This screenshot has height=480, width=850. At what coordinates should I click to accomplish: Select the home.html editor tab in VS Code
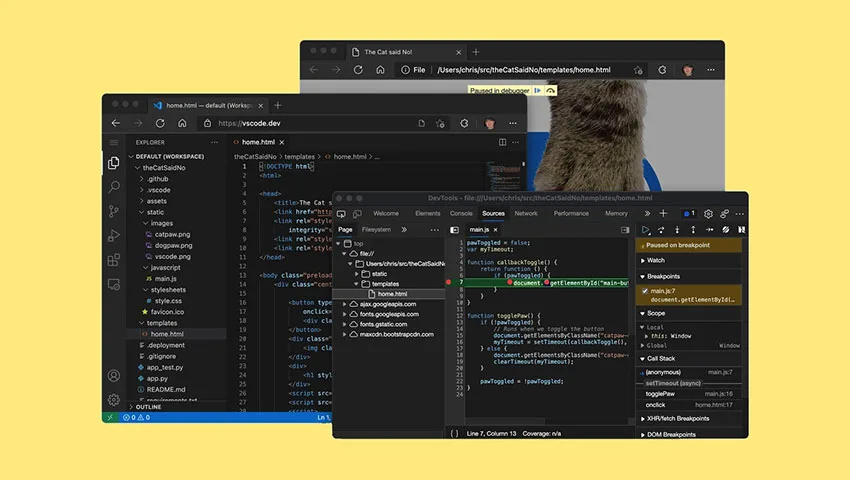click(x=258, y=142)
